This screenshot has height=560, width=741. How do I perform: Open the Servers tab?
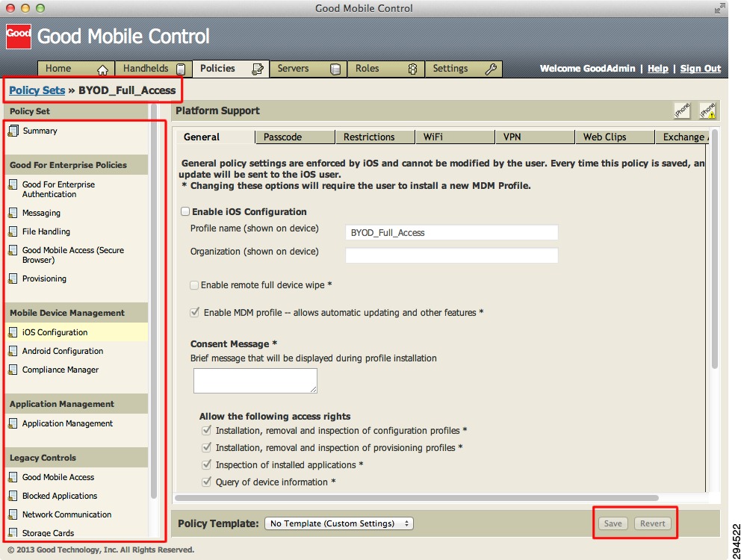coord(308,69)
